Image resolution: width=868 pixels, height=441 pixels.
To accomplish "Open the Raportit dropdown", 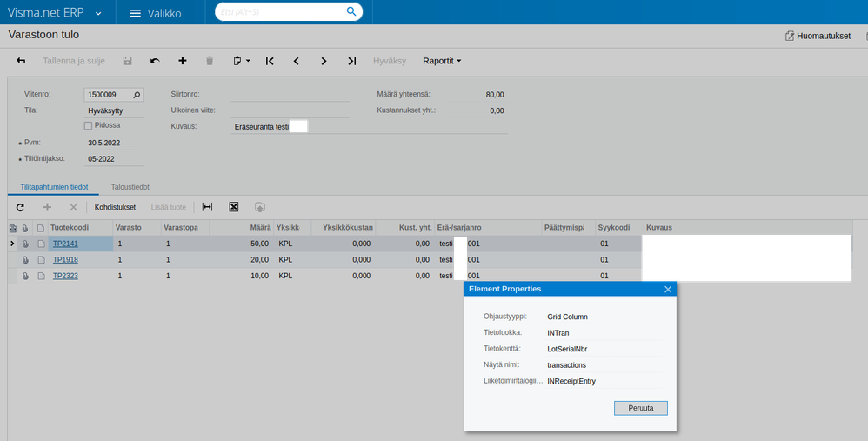I will (442, 61).
